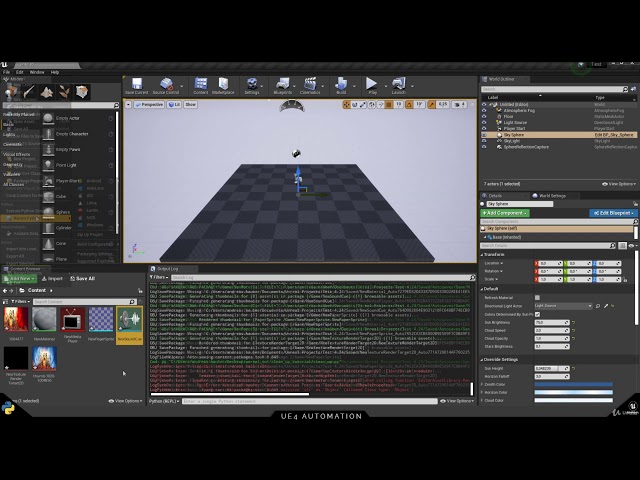The image size is (640, 480).
Task: Toggle sources panel icon in Content Browser
Action: click(6, 302)
